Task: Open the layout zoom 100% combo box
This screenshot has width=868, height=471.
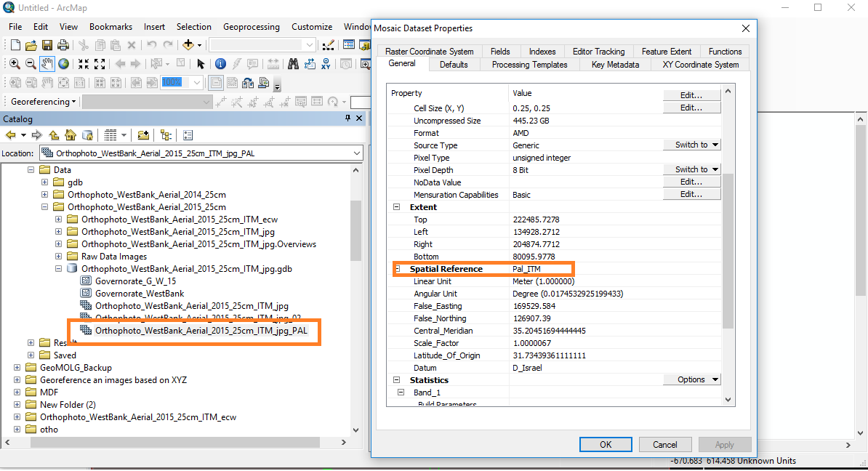Action: pyautogui.click(x=182, y=83)
